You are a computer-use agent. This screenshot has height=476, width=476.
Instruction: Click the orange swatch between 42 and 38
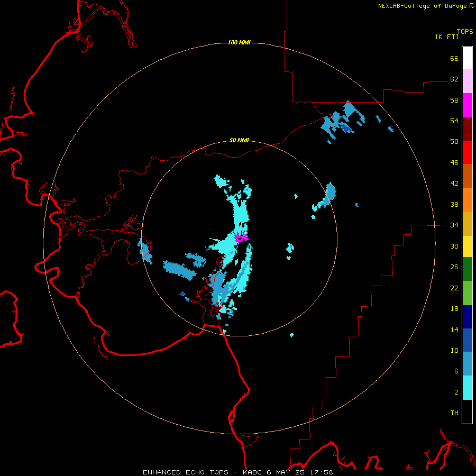pos(467,200)
